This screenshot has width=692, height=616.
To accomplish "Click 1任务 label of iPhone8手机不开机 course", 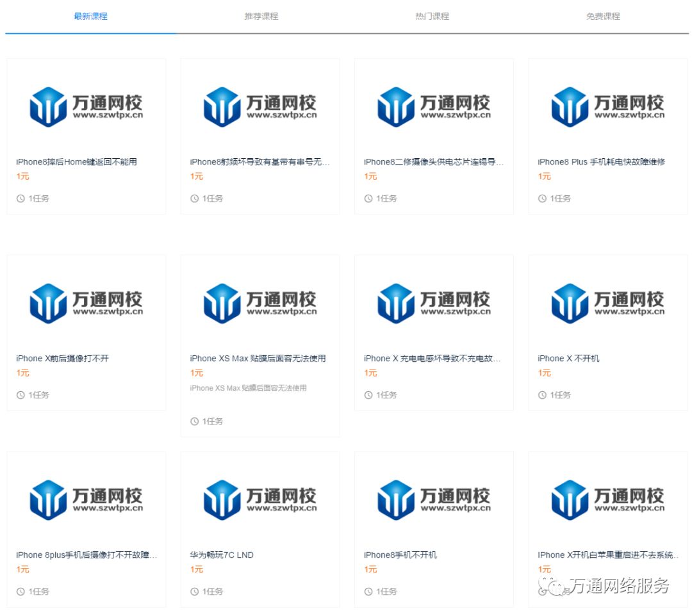I will (x=386, y=592).
